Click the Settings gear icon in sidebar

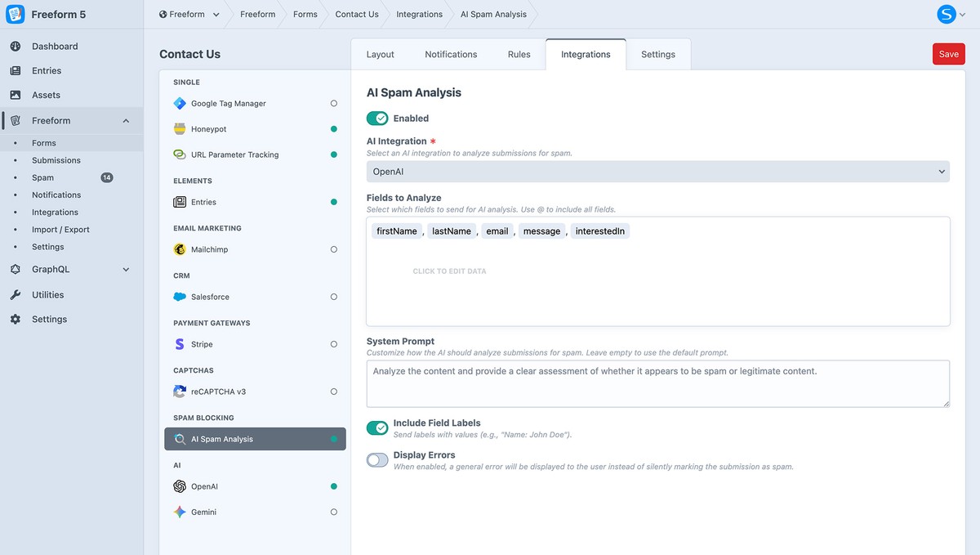[x=16, y=319]
